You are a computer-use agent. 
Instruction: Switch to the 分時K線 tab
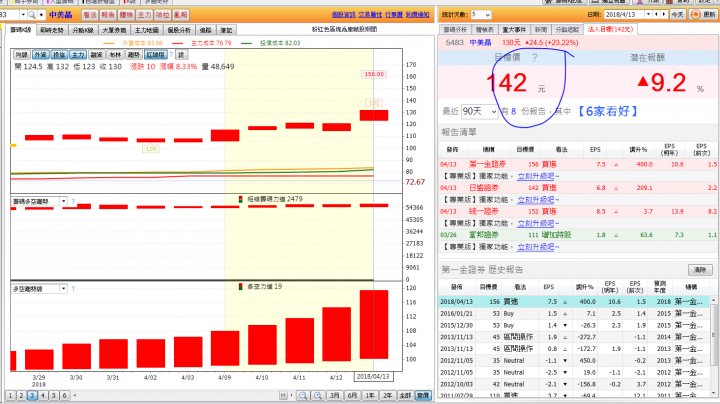tap(83, 30)
